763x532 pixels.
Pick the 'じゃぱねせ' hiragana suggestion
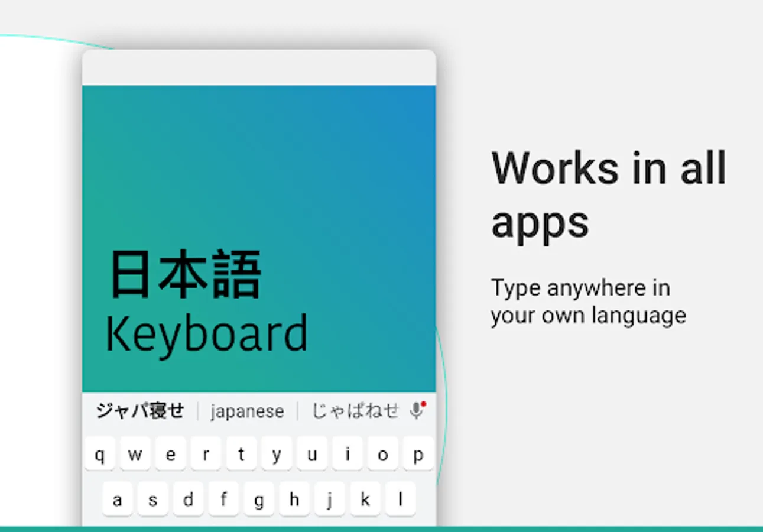[x=356, y=410]
